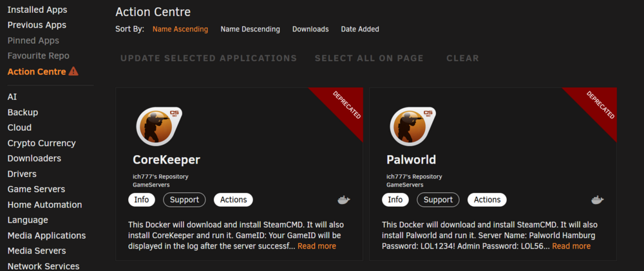This screenshot has width=644, height=271.
Task: Click Select All On Page button
Action: pyautogui.click(x=369, y=59)
